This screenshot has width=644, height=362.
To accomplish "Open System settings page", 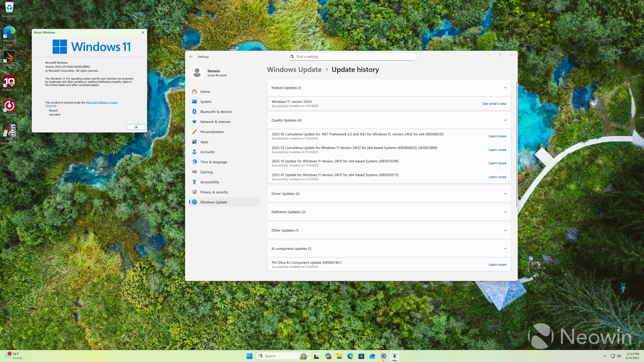I will click(x=224, y=102).
